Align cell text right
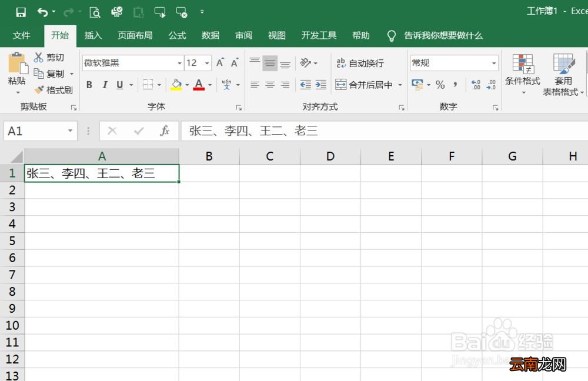Image resolution: width=588 pixels, height=381 pixels. 285,85
